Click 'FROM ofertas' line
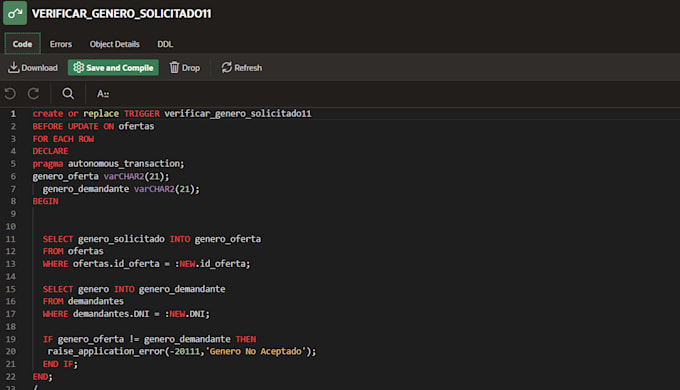Viewport: 680px width, 390px height. coord(73,251)
